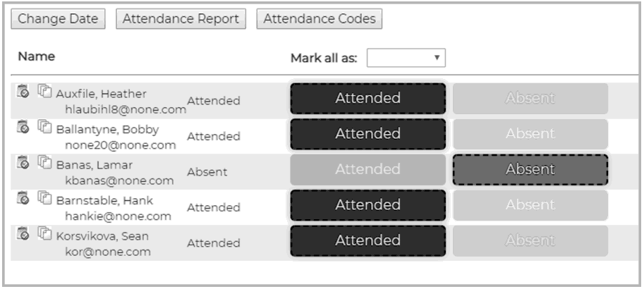Click the clipboard-check icon beside Ballantyne, Bobby

[x=23, y=126]
